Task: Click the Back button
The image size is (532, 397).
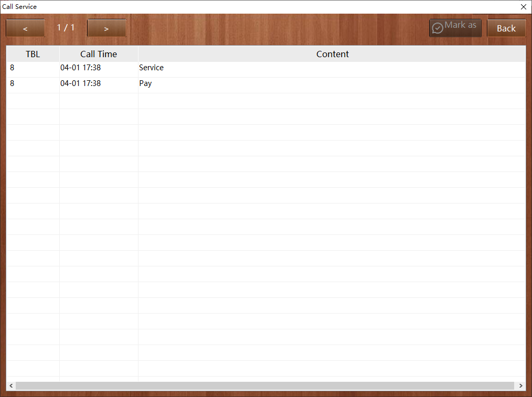Action: tap(506, 28)
